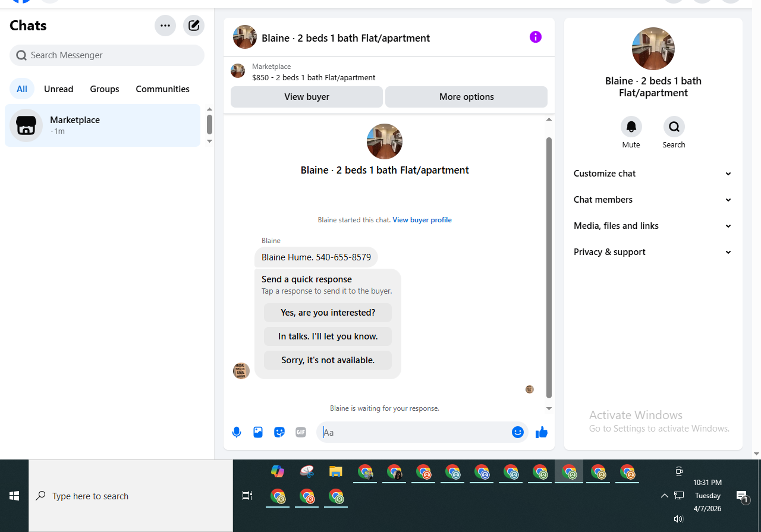The image size is (761, 532).
Task: Click the chat header apartment thumbnail
Action: 245,37
